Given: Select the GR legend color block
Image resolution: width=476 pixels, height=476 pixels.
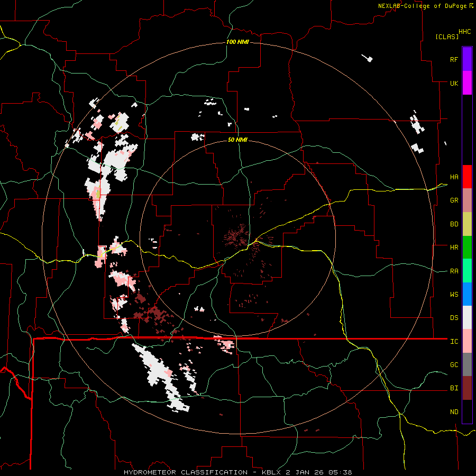Looking at the screenshot, I should coord(467,200).
